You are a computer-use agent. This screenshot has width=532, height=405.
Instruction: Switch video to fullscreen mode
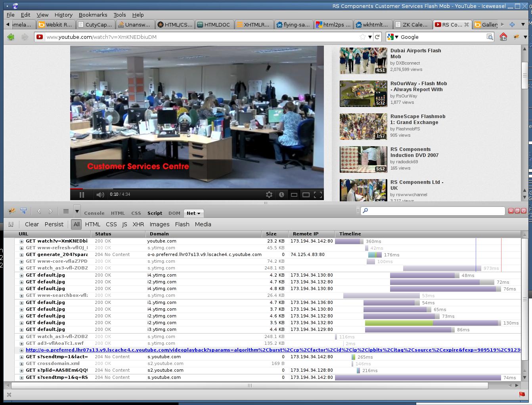(x=318, y=195)
